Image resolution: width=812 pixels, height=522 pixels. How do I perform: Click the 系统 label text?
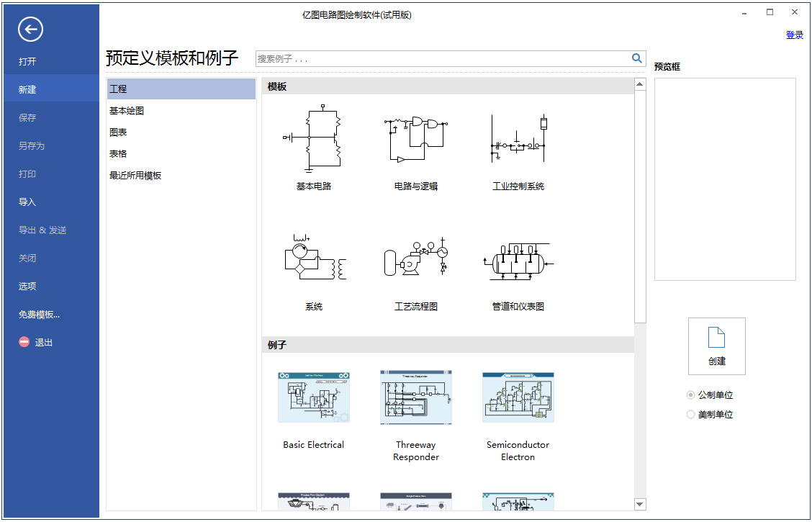point(314,307)
